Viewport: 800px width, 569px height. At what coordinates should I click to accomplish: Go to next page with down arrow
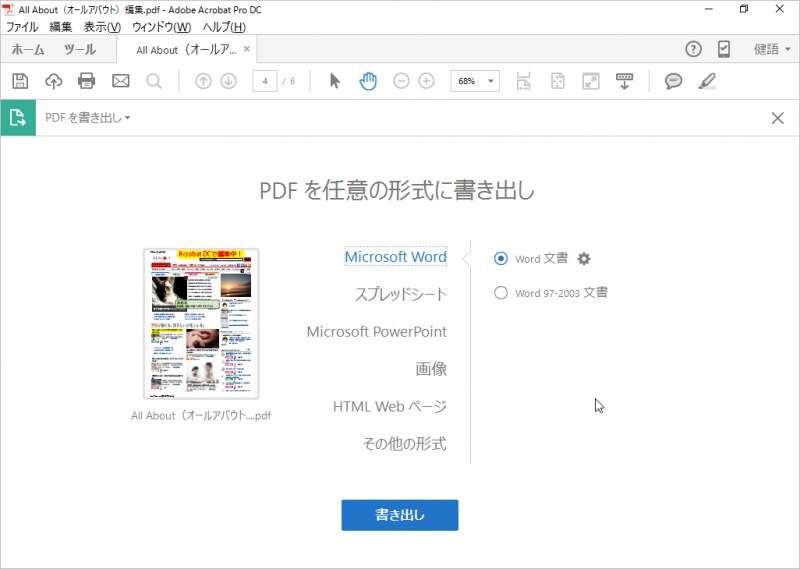coord(229,81)
